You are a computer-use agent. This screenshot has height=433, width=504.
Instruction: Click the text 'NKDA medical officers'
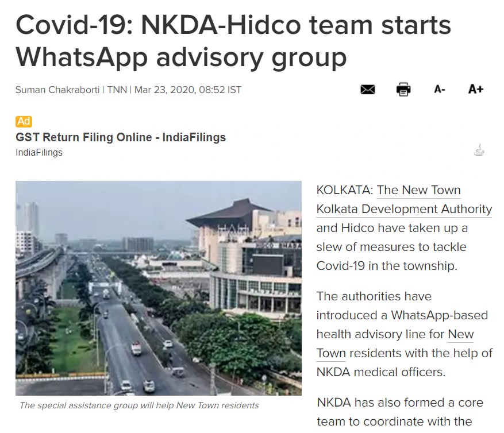coord(380,372)
